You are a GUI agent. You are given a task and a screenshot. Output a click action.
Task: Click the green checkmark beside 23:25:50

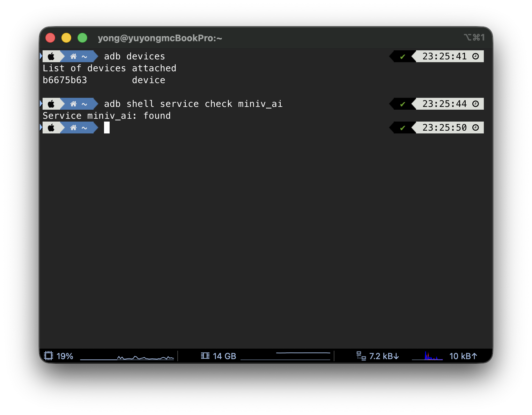pyautogui.click(x=402, y=128)
